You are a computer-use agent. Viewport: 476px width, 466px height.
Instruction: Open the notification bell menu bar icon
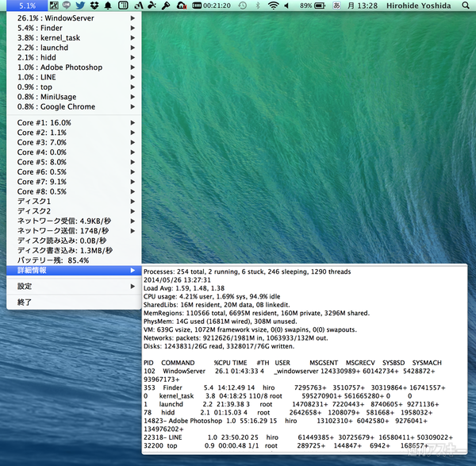click(x=108, y=6)
